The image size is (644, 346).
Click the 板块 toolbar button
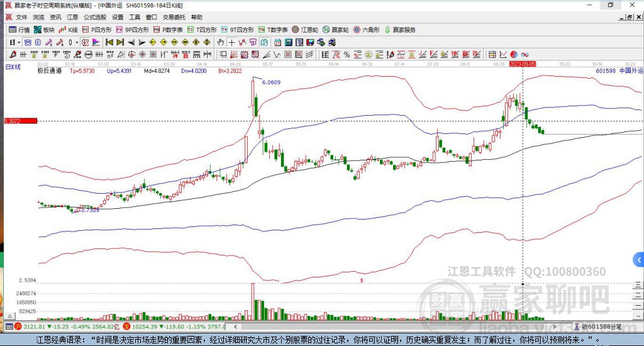tap(44, 30)
